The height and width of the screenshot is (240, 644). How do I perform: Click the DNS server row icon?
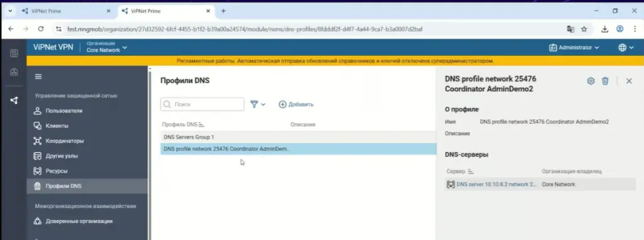pos(450,185)
